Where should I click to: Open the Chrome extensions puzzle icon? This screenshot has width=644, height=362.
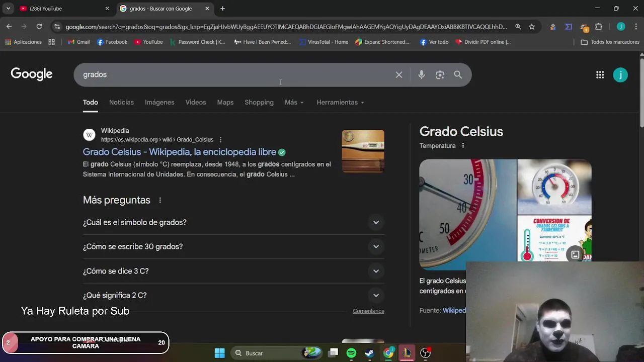coord(599,27)
